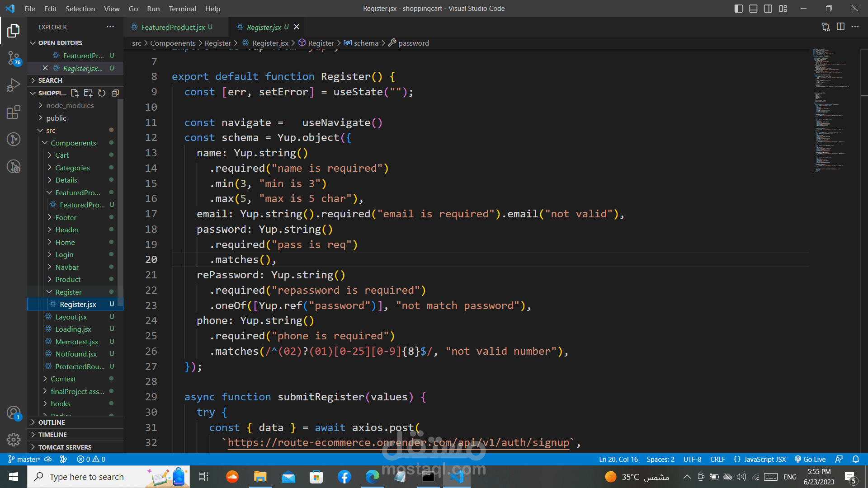Expand the OUTLINE section
The width and height of the screenshot is (868, 488).
point(52,422)
